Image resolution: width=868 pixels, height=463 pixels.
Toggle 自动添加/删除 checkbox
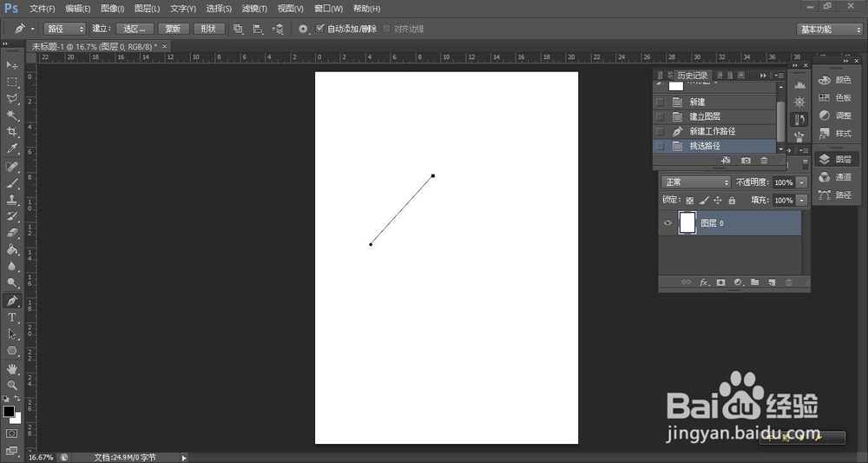pyautogui.click(x=320, y=29)
